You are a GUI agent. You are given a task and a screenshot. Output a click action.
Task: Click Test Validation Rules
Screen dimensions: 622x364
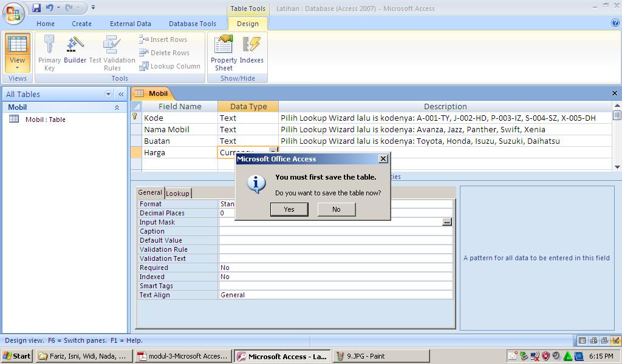coord(112,53)
